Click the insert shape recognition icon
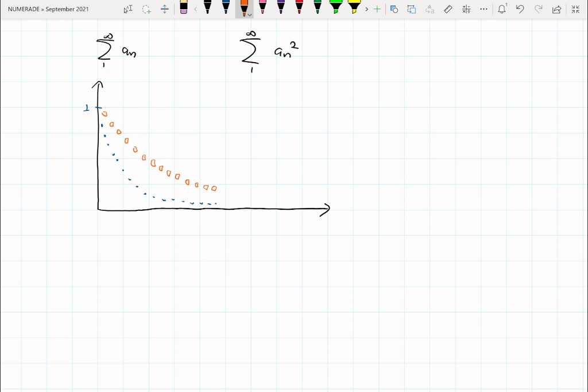The width and height of the screenshot is (588, 392). click(394, 9)
